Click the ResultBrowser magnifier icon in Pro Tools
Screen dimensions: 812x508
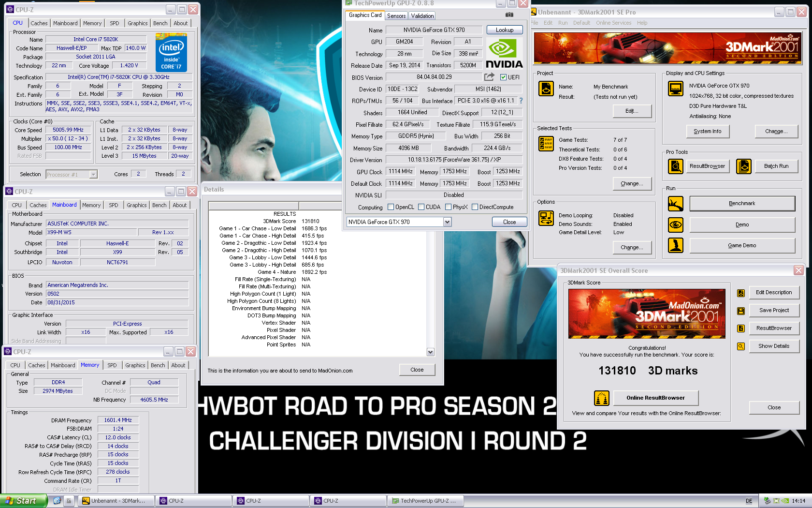(x=675, y=166)
